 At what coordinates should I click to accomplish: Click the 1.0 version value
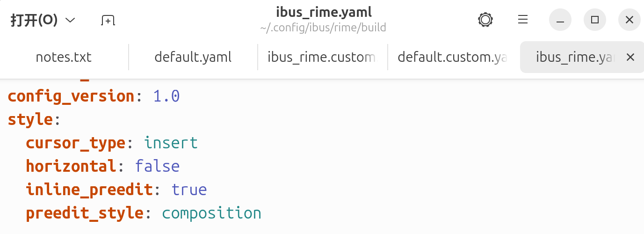(166, 96)
